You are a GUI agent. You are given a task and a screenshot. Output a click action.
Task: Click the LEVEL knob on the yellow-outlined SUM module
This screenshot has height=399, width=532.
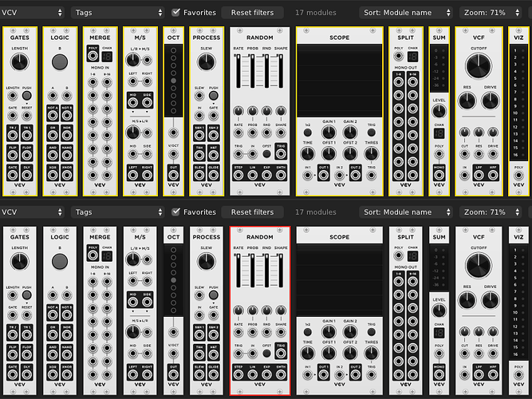point(439,111)
